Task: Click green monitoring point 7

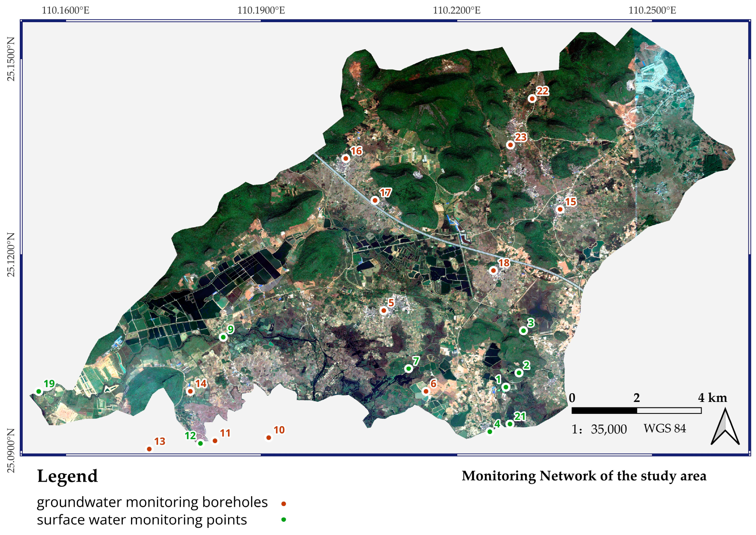Action: pos(409,368)
